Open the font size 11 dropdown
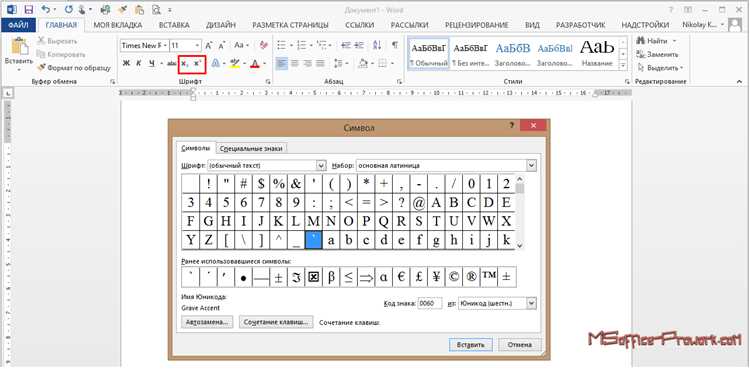This screenshot has height=369, width=750. [197, 45]
